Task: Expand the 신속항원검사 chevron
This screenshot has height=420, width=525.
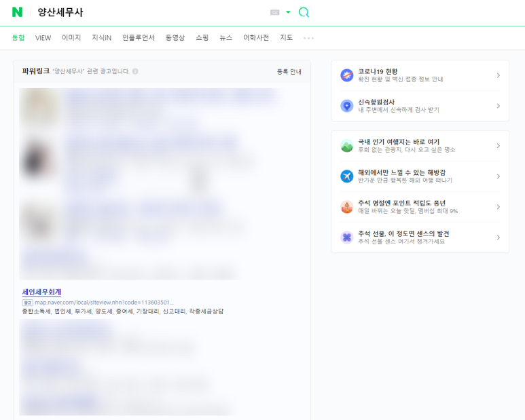Action: click(x=499, y=106)
